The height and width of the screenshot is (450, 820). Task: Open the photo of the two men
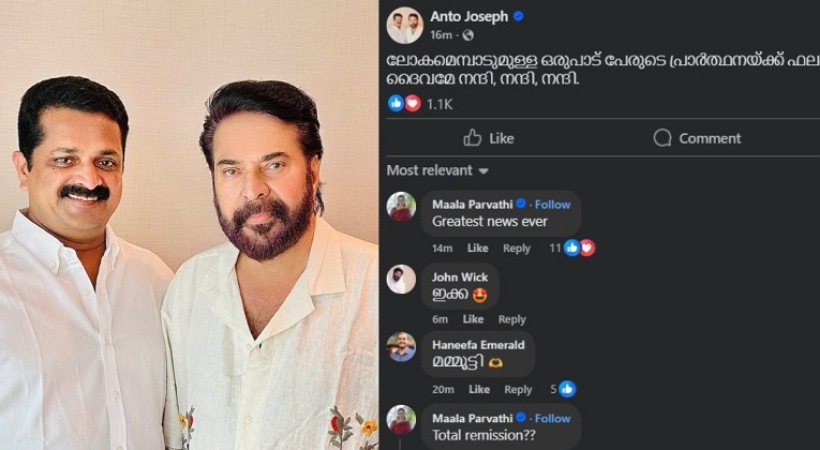[x=189, y=225]
